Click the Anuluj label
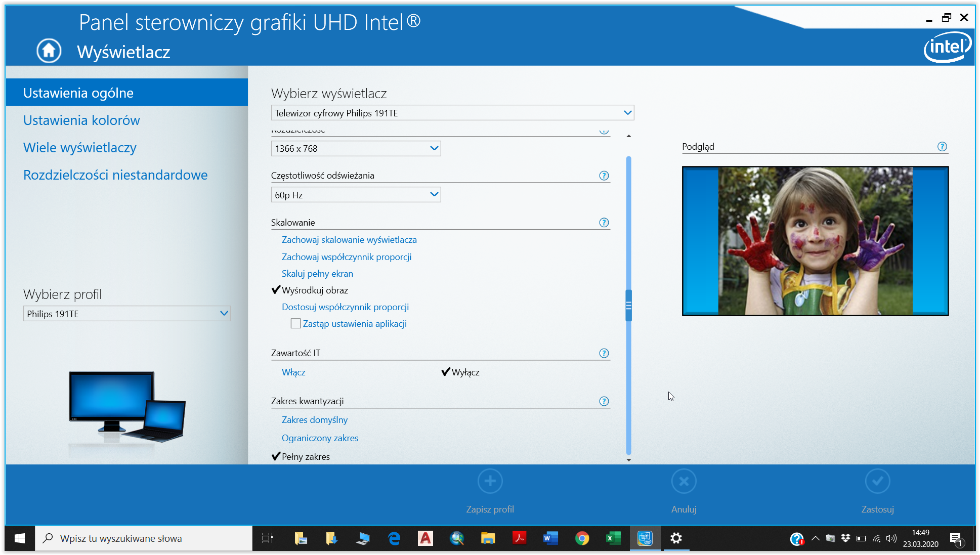980x555 pixels. tap(684, 509)
